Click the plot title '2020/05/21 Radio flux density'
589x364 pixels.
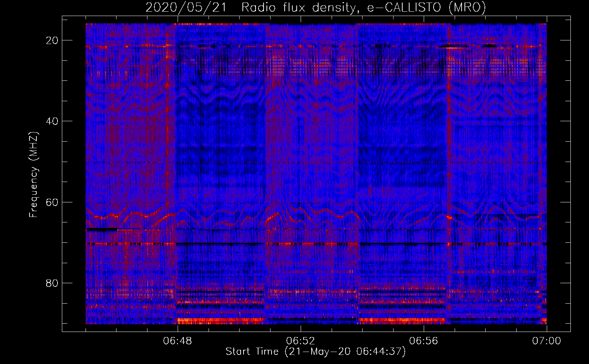click(x=316, y=7)
